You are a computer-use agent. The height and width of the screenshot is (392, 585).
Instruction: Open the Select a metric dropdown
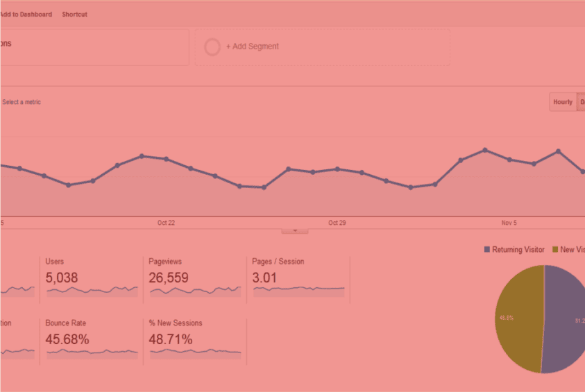click(x=22, y=102)
